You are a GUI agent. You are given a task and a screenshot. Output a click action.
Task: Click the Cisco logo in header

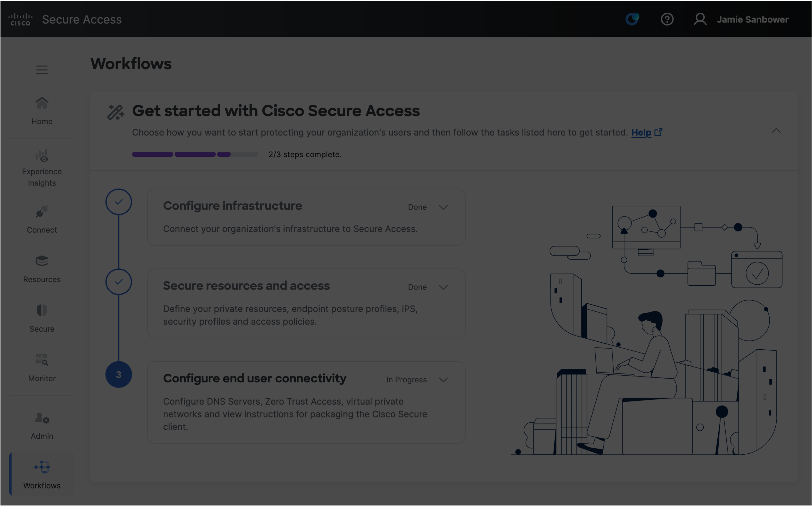20,19
